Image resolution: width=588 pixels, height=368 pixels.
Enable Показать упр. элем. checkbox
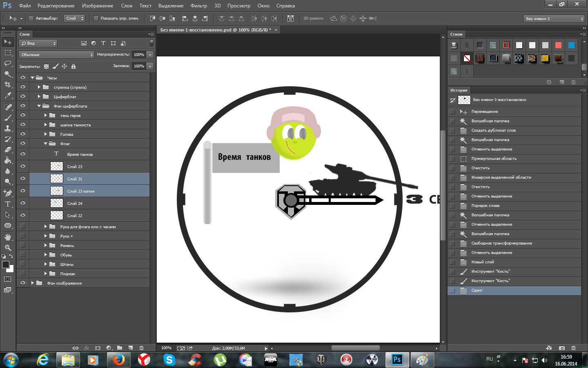pos(96,18)
